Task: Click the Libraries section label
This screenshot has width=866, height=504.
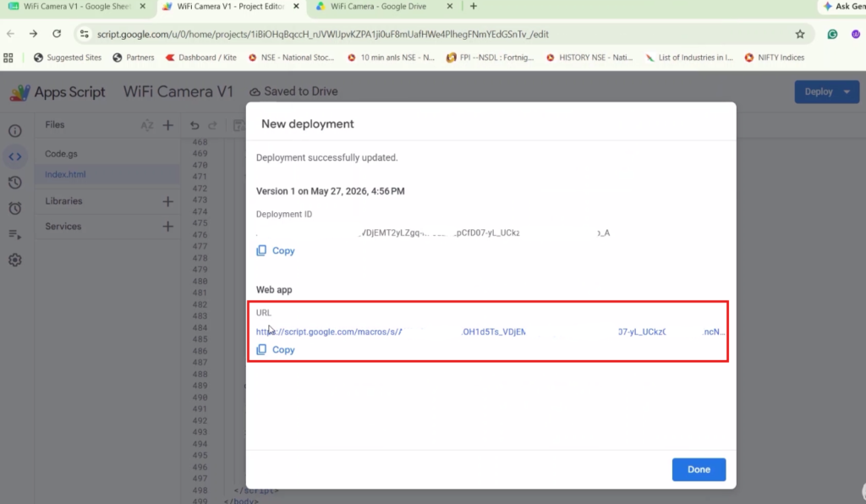Action: (63, 201)
